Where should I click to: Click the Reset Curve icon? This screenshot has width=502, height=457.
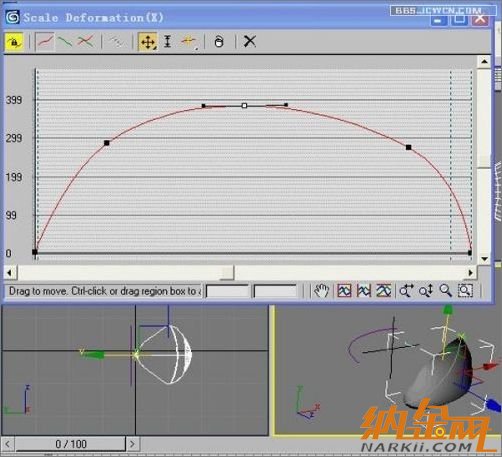pos(219,42)
